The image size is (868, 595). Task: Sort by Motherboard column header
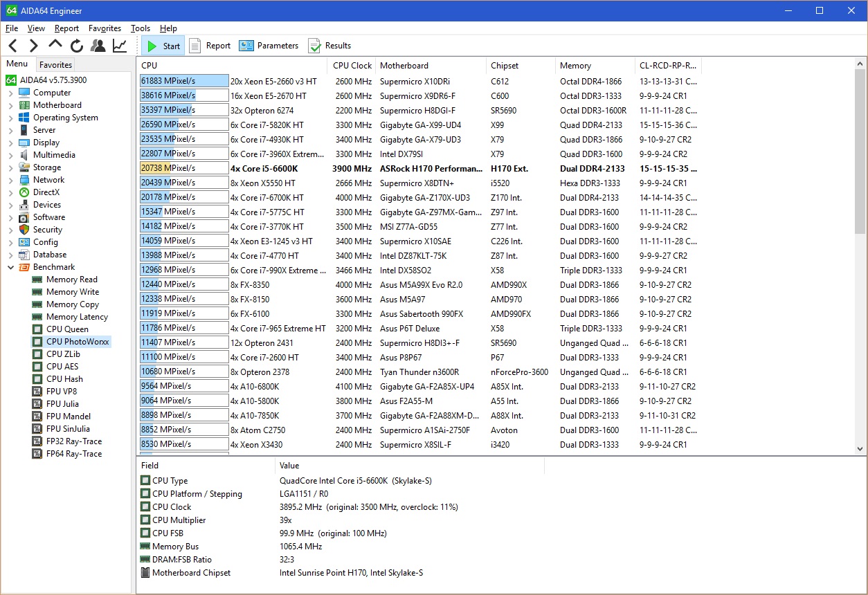click(431, 66)
